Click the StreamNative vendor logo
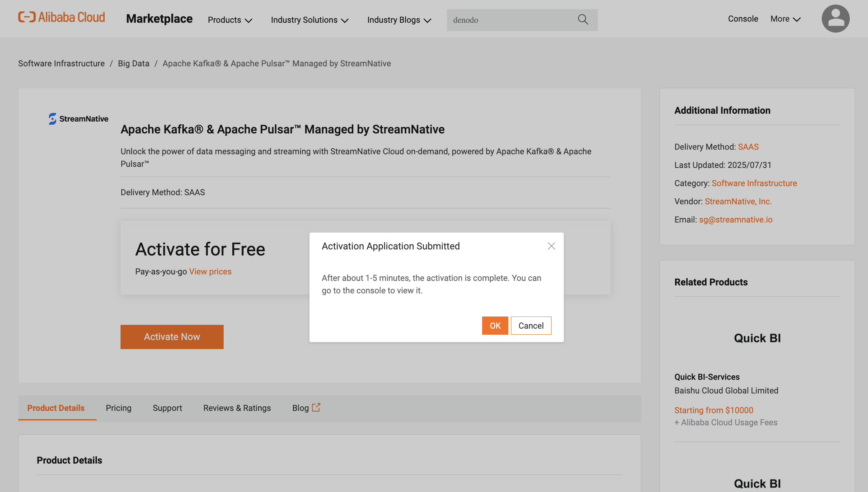 (78, 119)
